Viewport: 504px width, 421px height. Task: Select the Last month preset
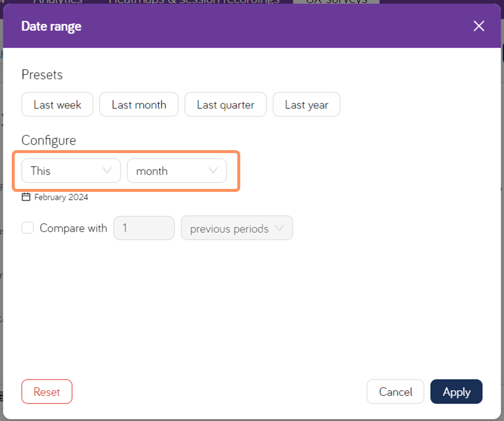[138, 104]
